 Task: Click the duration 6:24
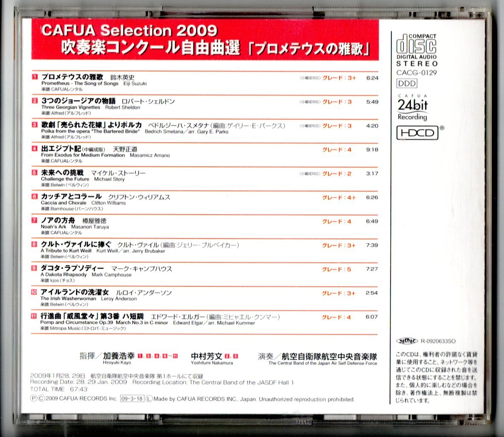[372, 78]
